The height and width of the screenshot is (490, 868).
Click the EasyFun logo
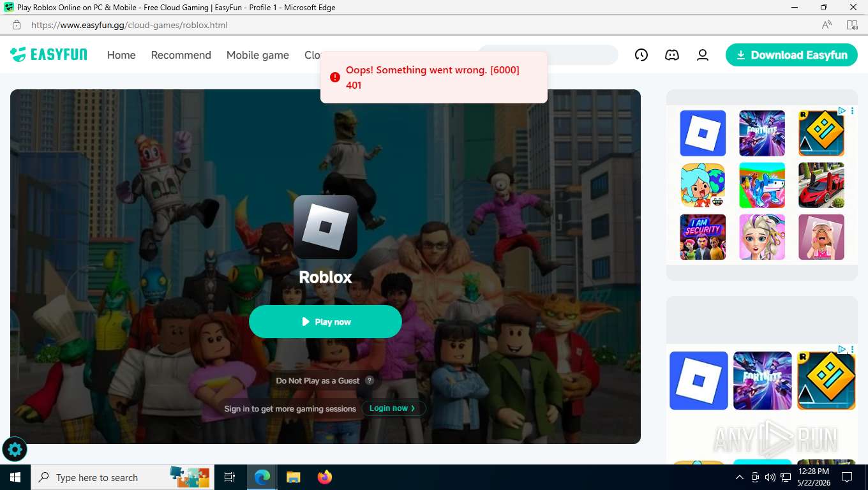49,55
